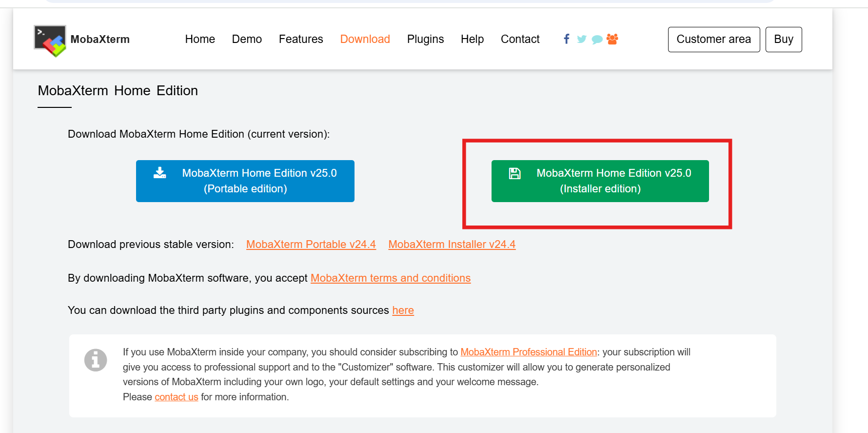
Task: Click the MobaXterm logo icon
Action: coord(50,41)
